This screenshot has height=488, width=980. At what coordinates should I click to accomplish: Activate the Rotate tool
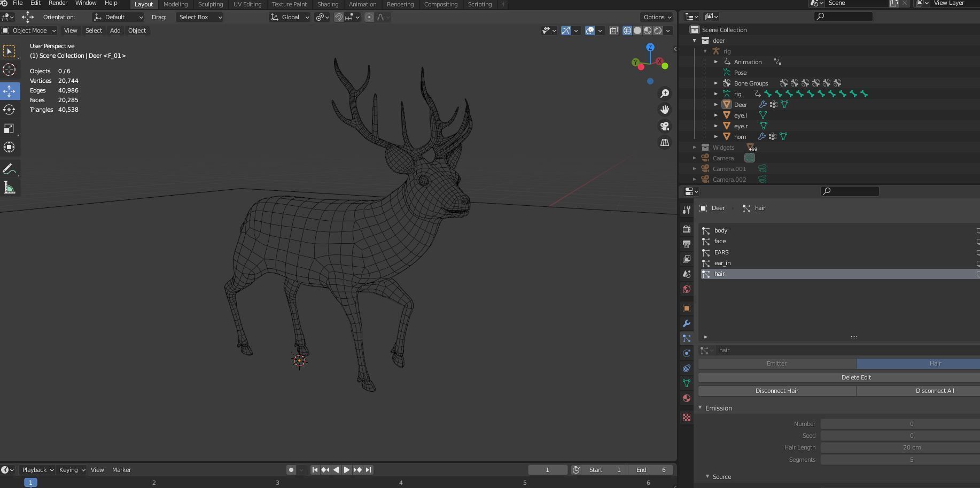(9, 110)
